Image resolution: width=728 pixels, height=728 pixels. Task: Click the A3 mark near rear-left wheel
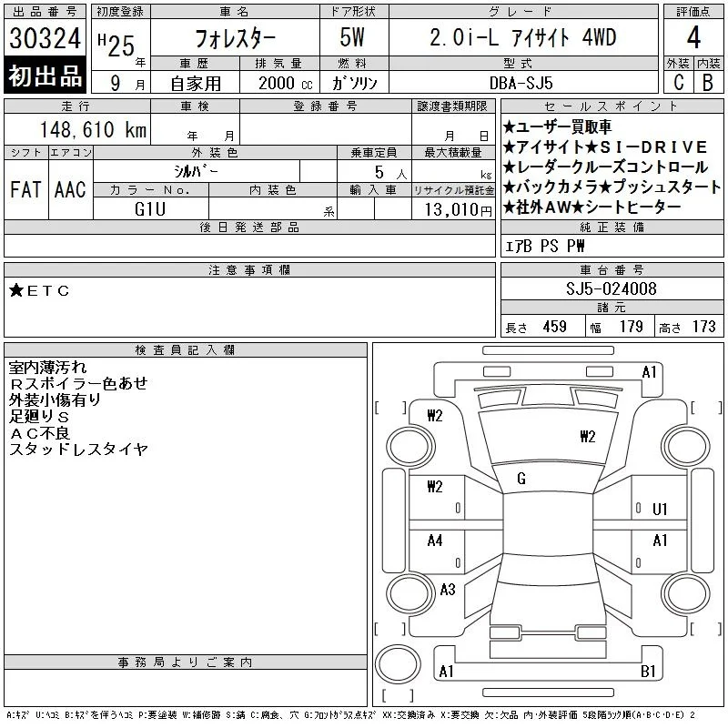tap(448, 590)
